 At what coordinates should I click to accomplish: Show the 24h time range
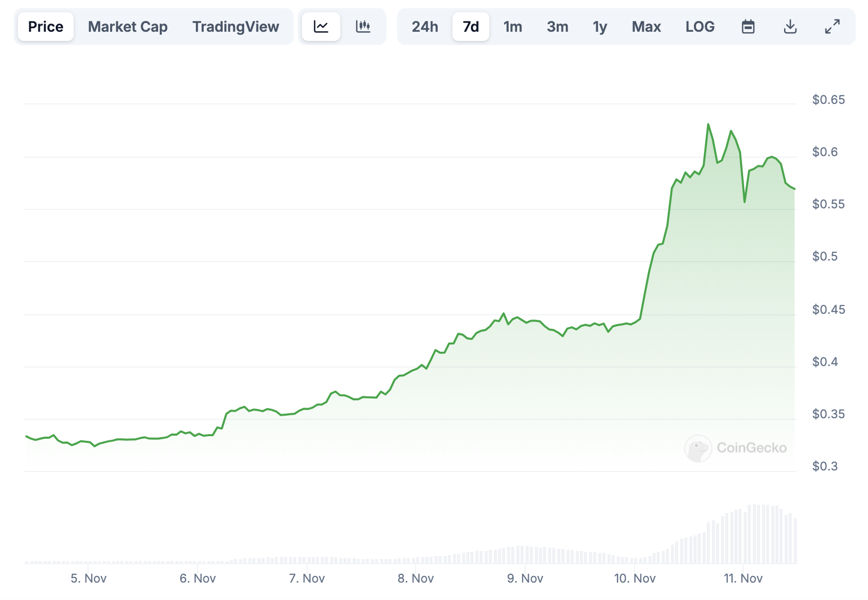(x=425, y=27)
